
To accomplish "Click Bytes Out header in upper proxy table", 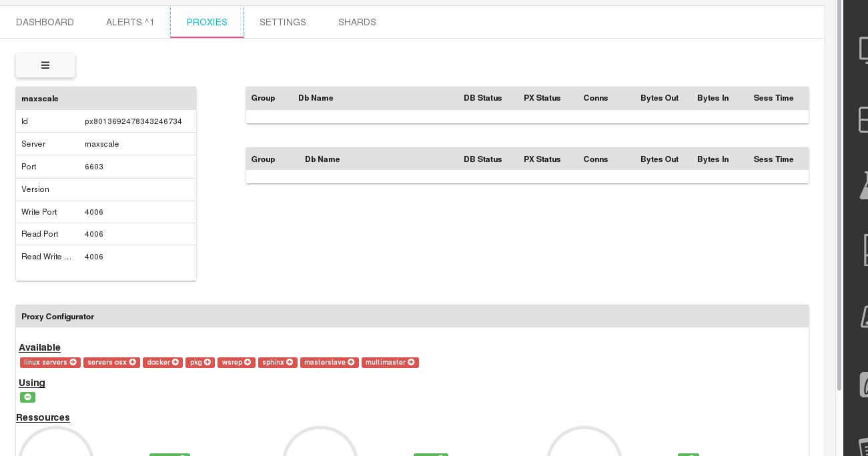I will tap(659, 98).
